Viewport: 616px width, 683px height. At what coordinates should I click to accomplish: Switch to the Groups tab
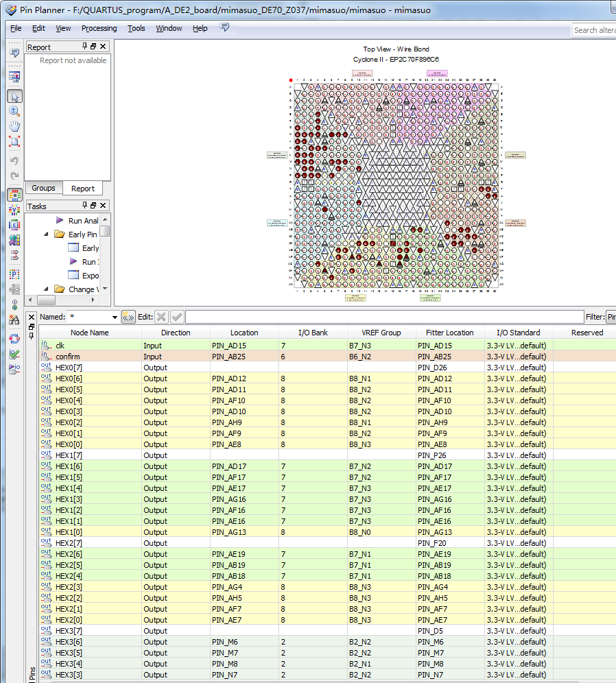(43, 188)
